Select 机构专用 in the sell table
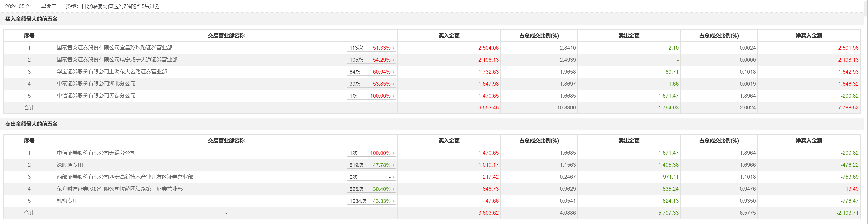Image resolution: width=868 pixels, height=224 pixels. (x=67, y=201)
